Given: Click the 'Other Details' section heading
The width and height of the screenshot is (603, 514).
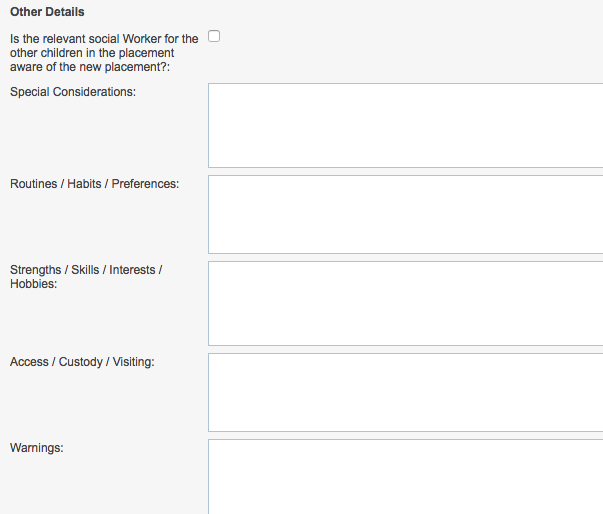Looking at the screenshot, I should click(x=47, y=12).
